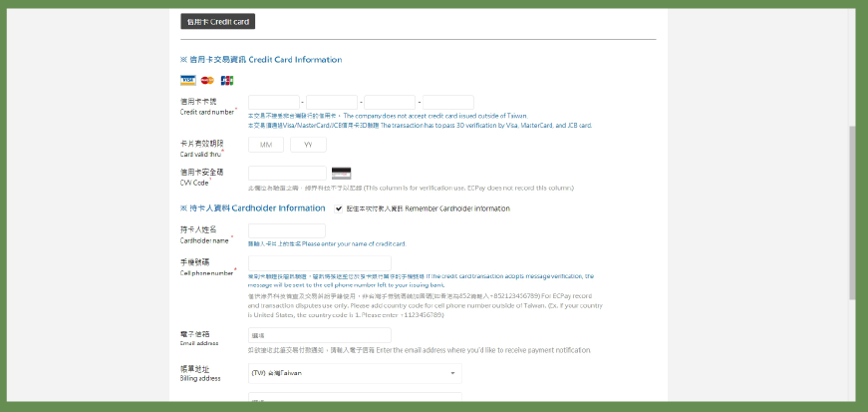868x412 pixels.
Task: Click the MasterCard logo
Action: point(207,80)
